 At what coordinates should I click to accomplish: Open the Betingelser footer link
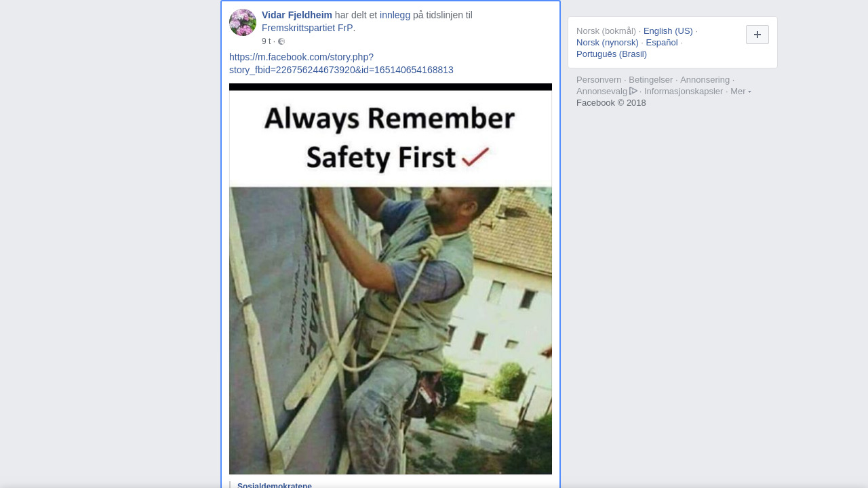tap(651, 80)
